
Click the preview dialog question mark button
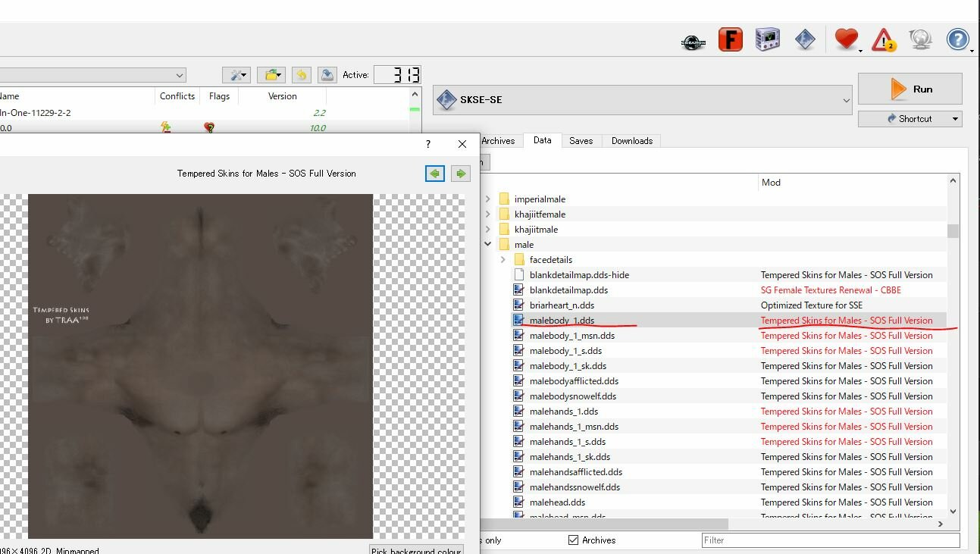427,144
